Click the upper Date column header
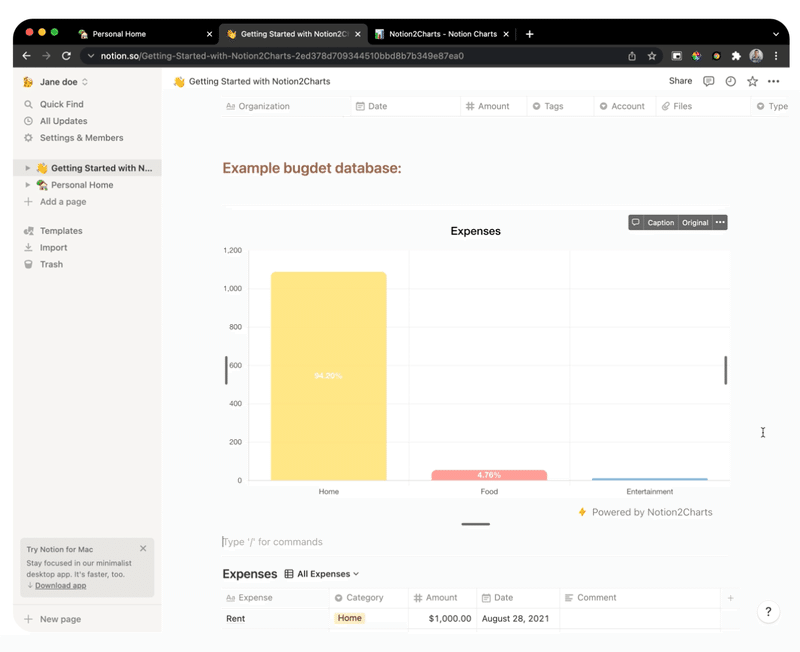Viewport: 800px width, 652px height. pos(406,106)
